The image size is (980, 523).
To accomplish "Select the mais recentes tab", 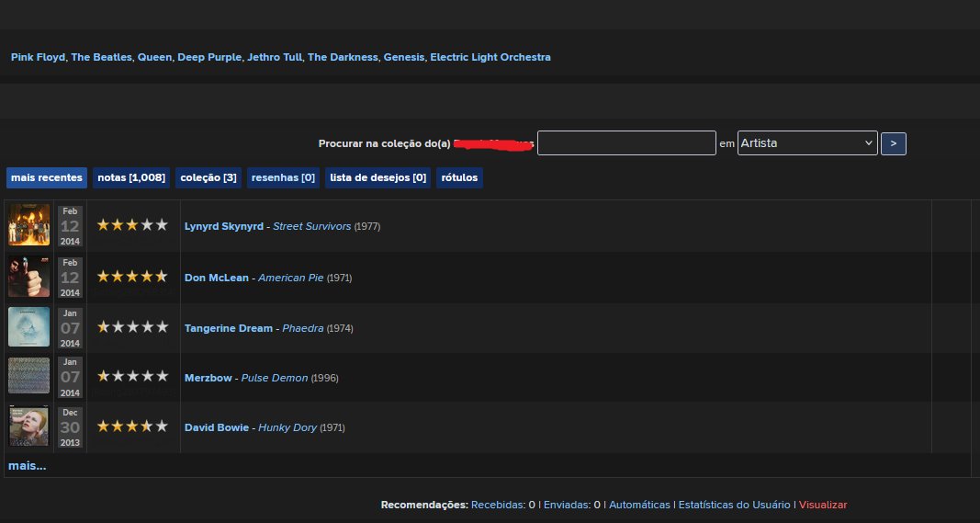I will [x=47, y=177].
